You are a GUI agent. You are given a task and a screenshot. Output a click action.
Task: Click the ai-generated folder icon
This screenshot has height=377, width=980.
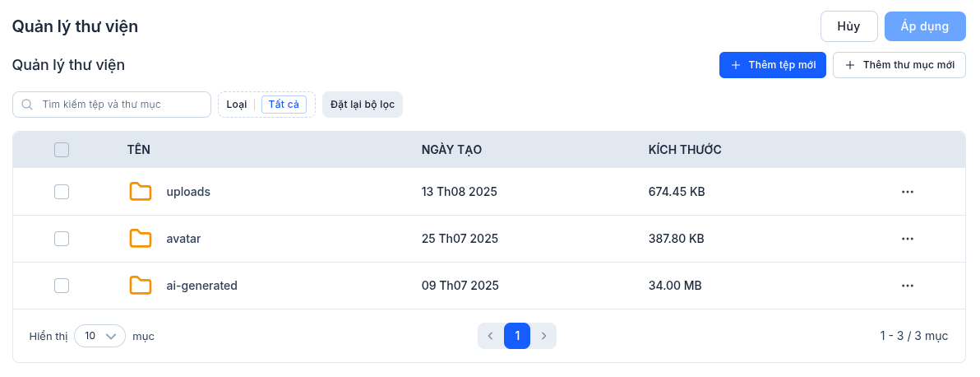(141, 286)
